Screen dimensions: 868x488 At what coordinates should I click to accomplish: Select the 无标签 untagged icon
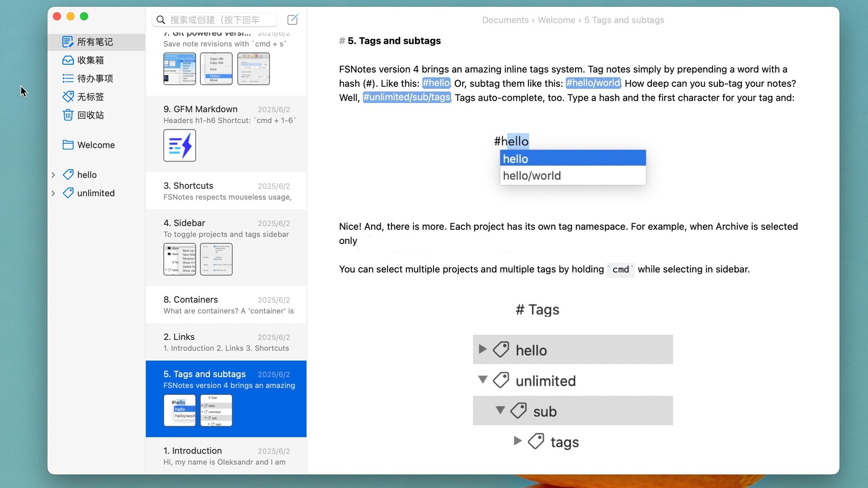coord(68,97)
